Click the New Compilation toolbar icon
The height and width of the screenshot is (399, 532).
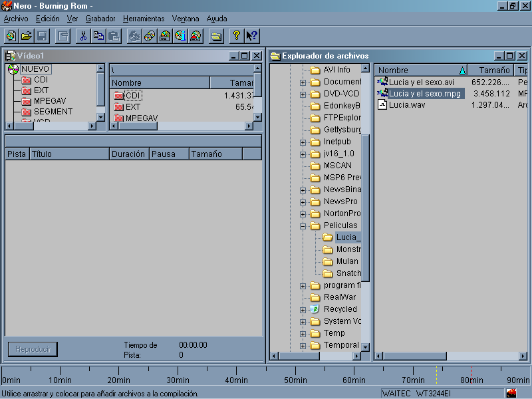pos(11,36)
